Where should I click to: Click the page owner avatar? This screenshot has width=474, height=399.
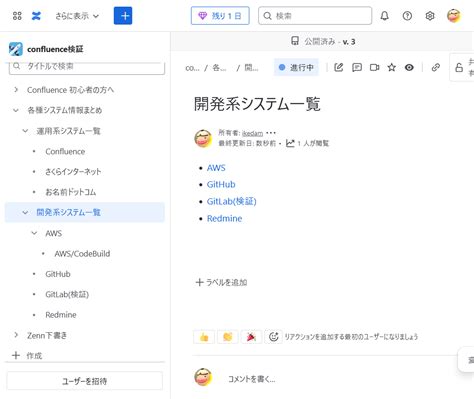click(x=203, y=138)
